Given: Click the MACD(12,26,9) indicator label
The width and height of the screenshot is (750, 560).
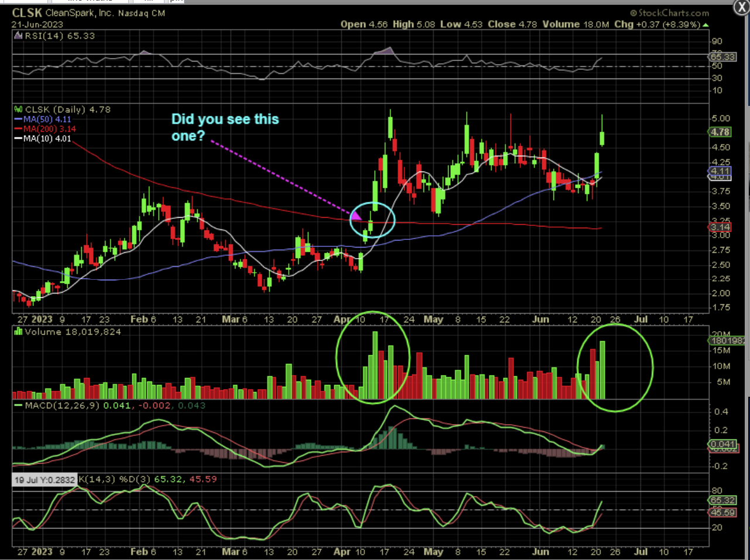Looking at the screenshot, I should pyautogui.click(x=63, y=406).
